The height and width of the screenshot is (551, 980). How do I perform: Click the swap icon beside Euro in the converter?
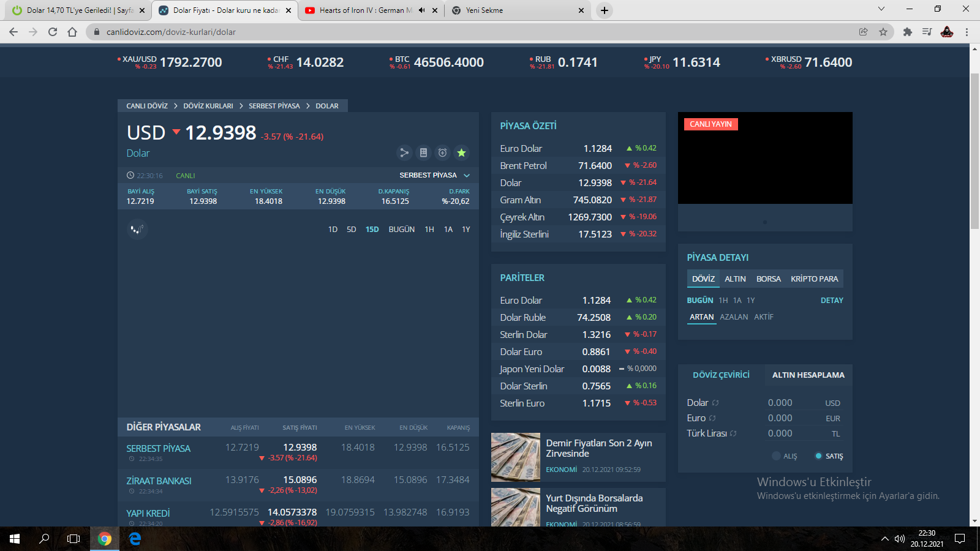click(712, 418)
